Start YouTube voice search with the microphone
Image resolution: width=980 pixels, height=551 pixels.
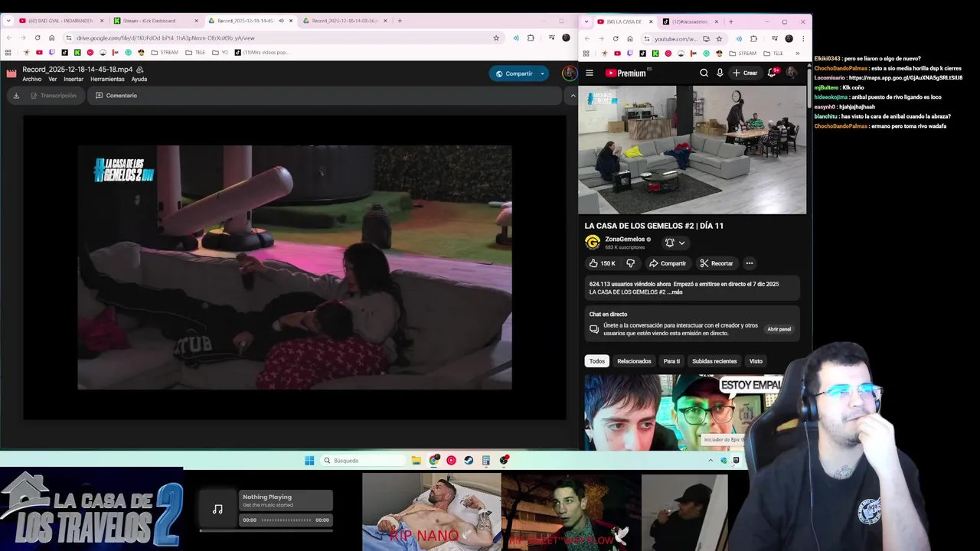click(720, 73)
